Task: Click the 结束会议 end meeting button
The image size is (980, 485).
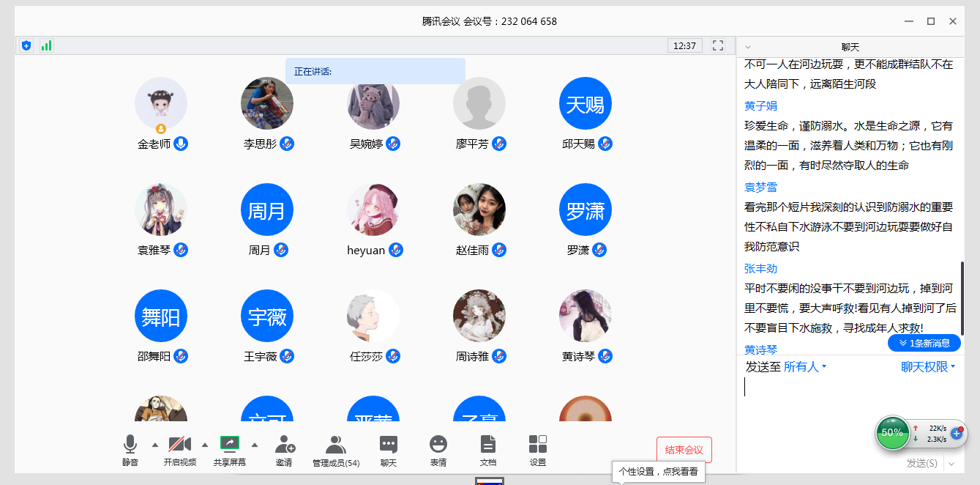Action: pyautogui.click(x=684, y=450)
